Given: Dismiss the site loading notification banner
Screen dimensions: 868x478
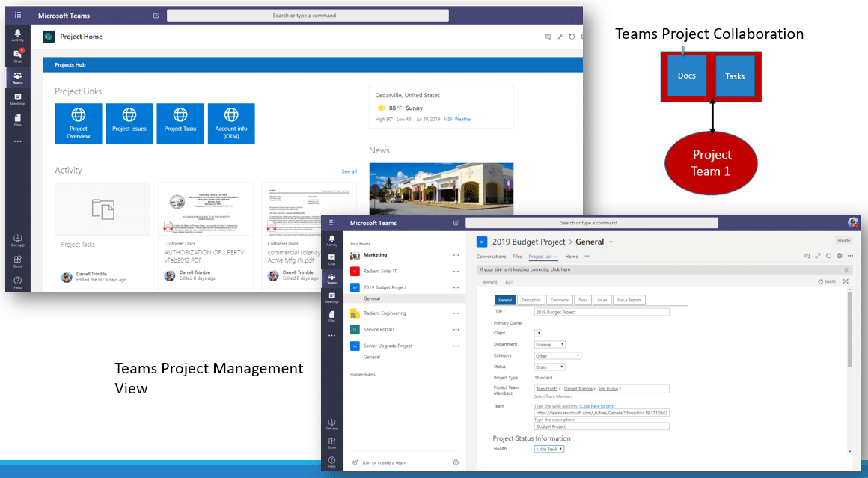Looking at the screenshot, I should pos(846,269).
